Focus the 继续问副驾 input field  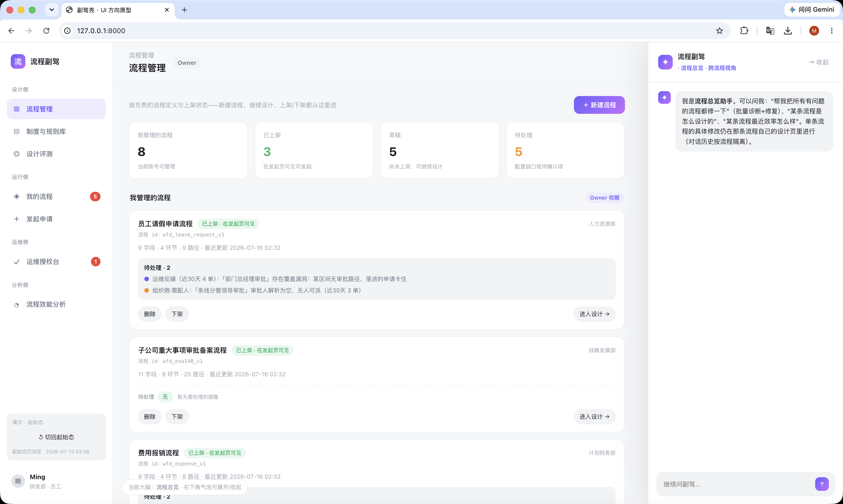point(736,484)
